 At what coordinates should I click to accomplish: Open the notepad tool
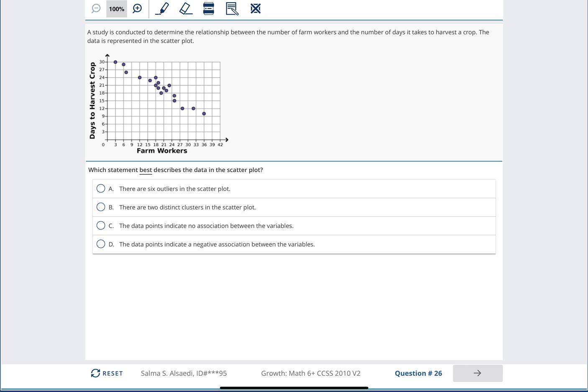[x=232, y=8]
